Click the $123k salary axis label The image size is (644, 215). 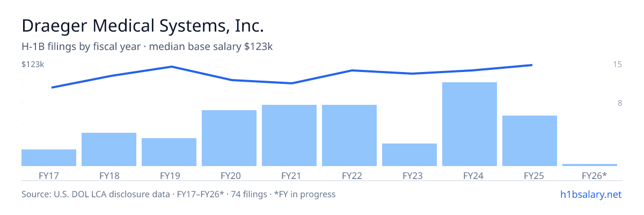[33, 64]
